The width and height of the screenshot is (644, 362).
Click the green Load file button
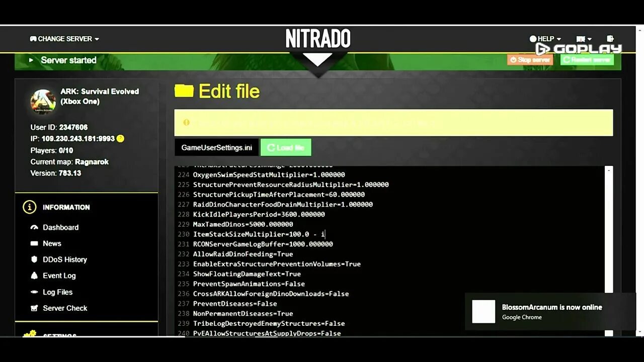pos(286,147)
